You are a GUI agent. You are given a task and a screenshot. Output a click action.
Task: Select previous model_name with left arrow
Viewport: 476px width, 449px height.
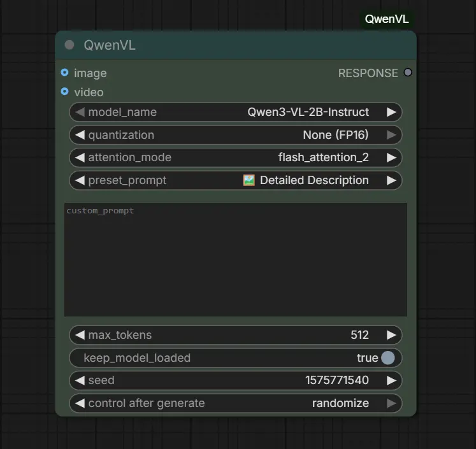(80, 112)
